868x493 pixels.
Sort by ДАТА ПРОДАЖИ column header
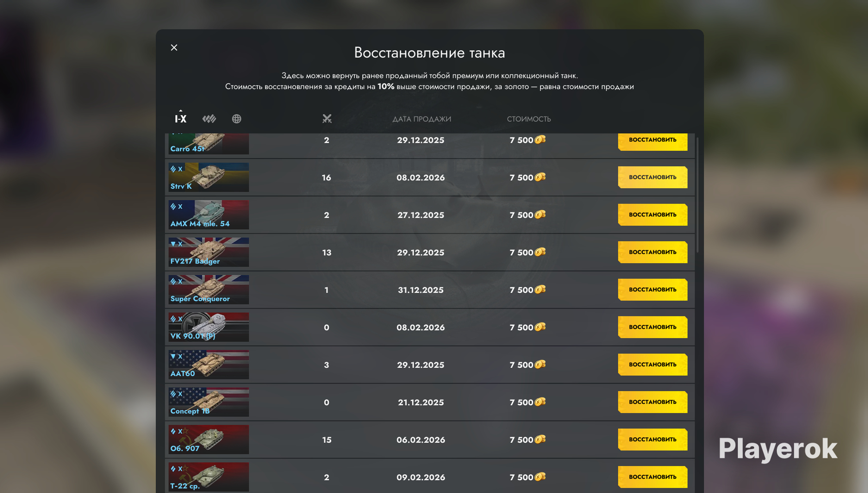pyautogui.click(x=422, y=119)
